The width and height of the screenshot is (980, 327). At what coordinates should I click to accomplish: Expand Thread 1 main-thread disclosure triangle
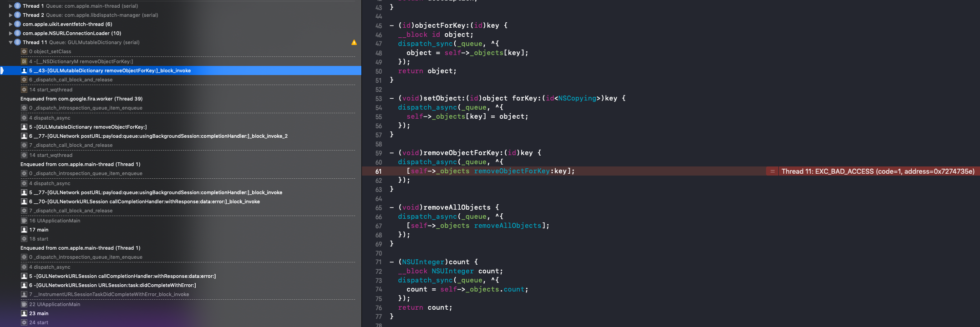click(x=10, y=6)
